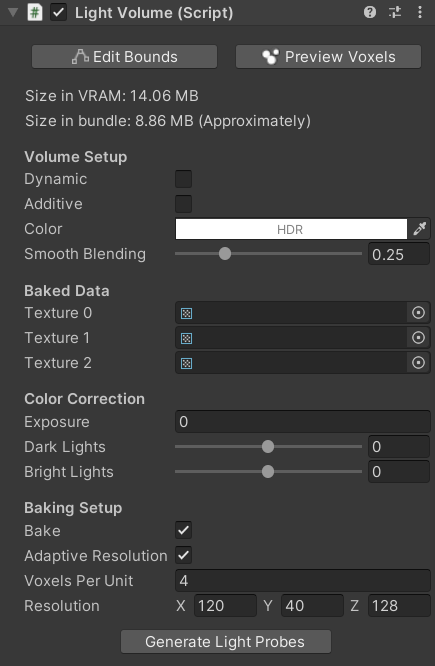This screenshot has width=435, height=666.
Task: Click the Light Volume script icon
Action: 35,12
